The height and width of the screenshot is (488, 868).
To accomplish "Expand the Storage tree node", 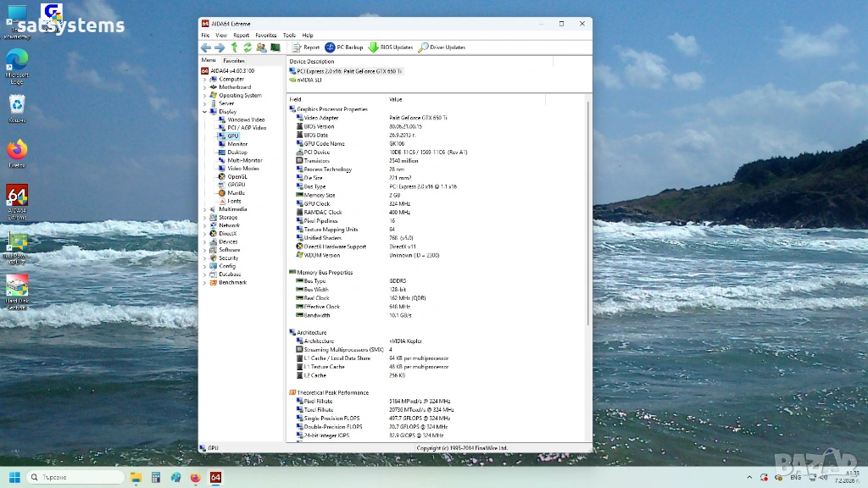I will 204,218.
